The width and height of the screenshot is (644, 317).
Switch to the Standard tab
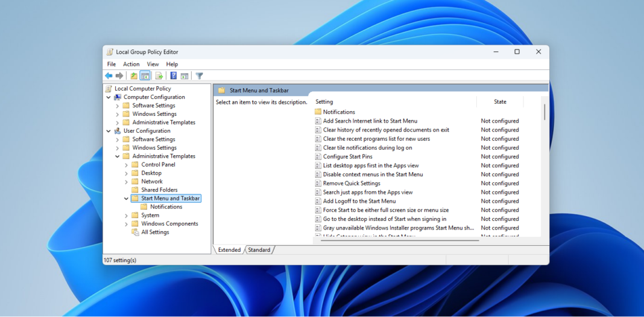pyautogui.click(x=259, y=249)
